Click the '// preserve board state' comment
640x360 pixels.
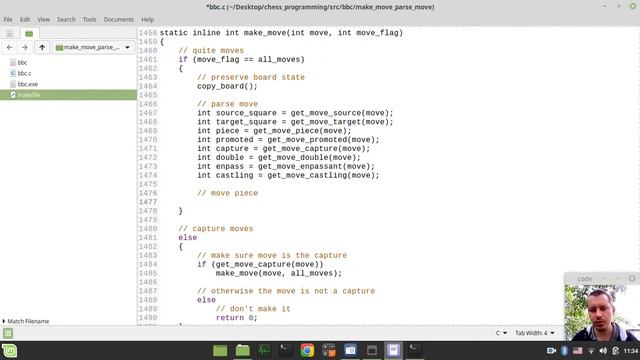251,77
